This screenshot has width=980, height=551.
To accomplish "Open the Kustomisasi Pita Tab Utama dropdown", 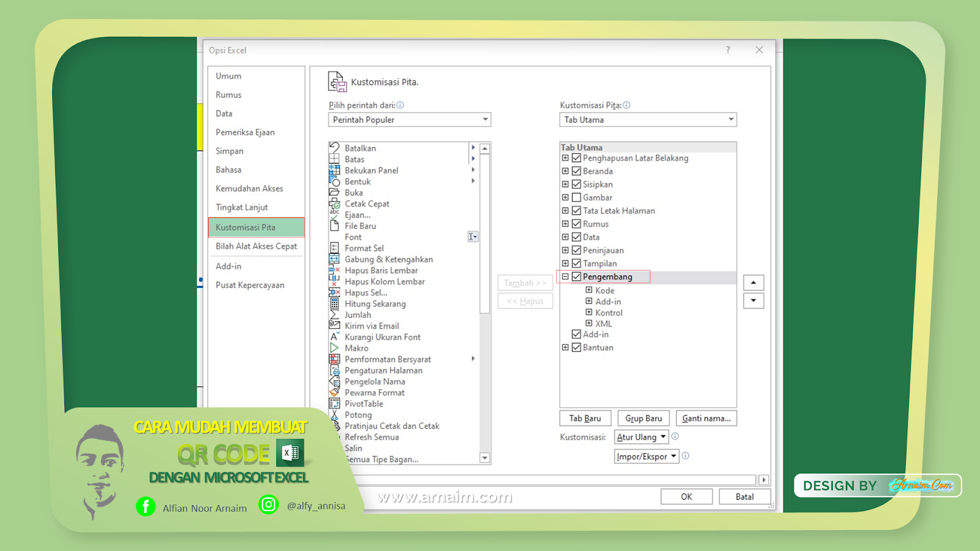I will tap(648, 119).
